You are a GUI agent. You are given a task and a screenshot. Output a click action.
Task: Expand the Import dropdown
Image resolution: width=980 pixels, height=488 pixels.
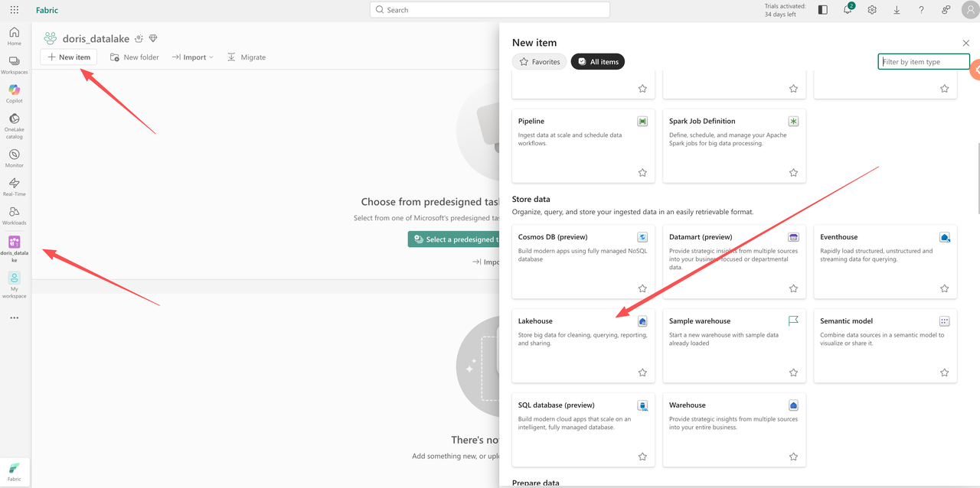tap(192, 57)
